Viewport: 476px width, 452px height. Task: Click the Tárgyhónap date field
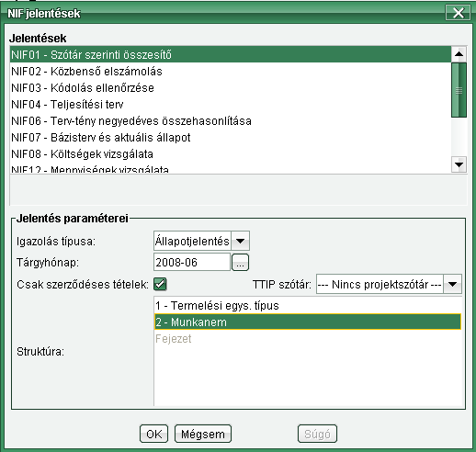click(x=192, y=262)
